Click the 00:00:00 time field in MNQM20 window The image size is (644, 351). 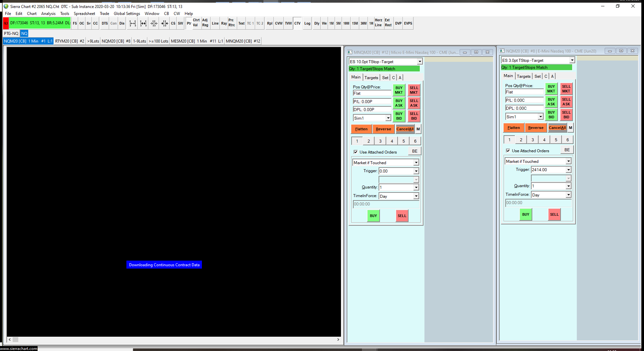[x=386, y=204]
